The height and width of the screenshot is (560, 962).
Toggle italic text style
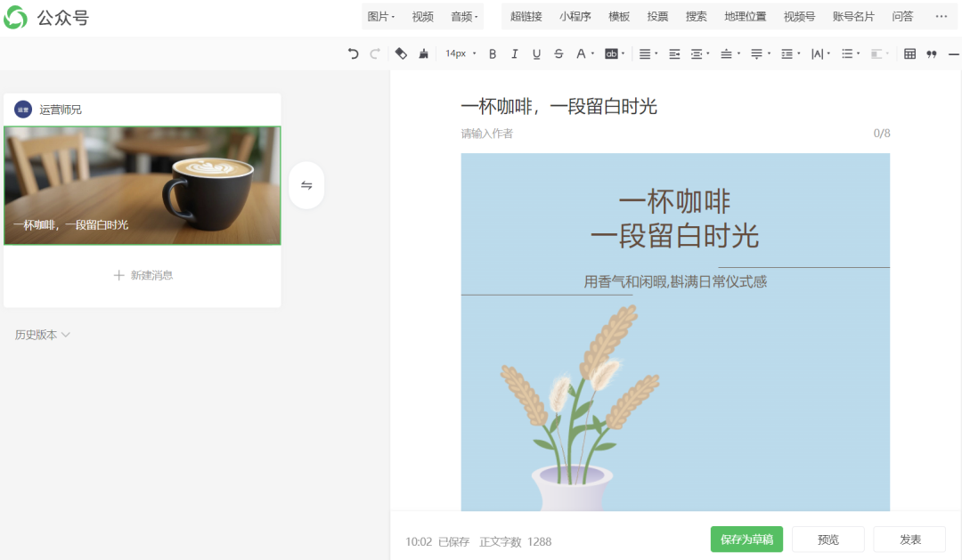tap(514, 53)
